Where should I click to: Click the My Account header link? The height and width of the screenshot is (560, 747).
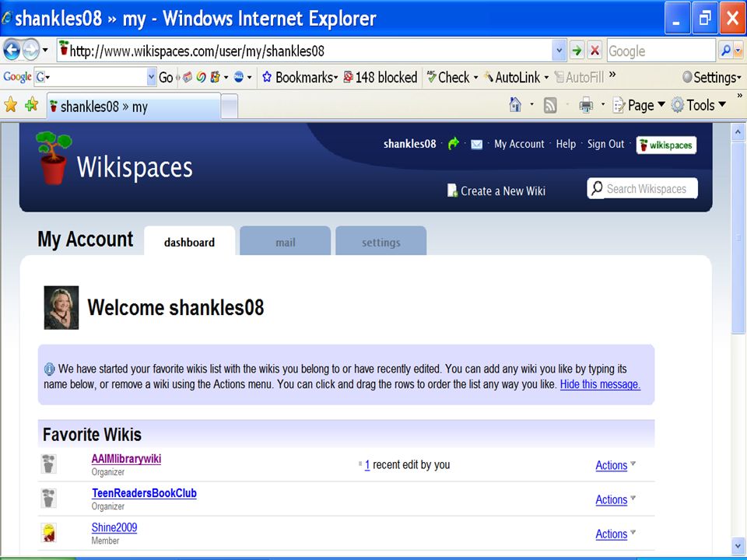(x=519, y=144)
